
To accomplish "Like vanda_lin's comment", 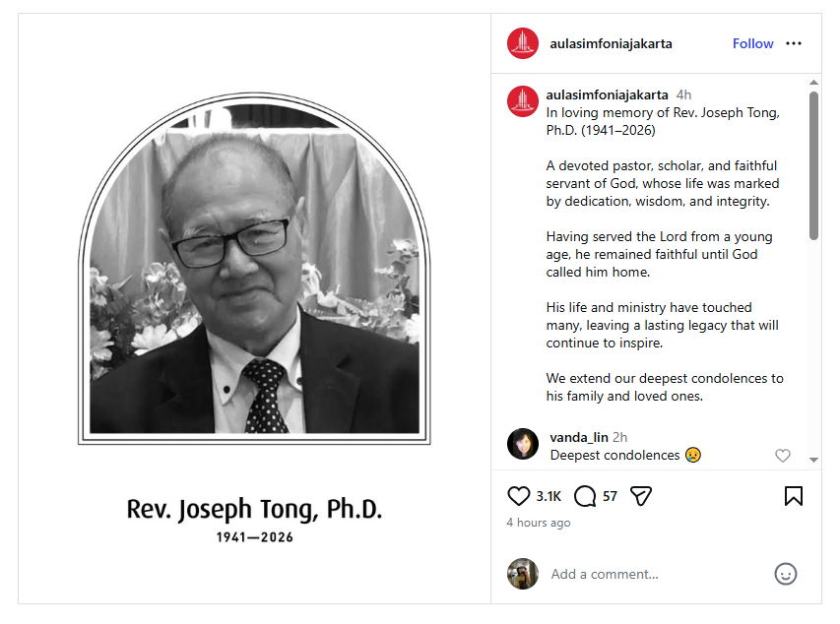I will pos(783,456).
